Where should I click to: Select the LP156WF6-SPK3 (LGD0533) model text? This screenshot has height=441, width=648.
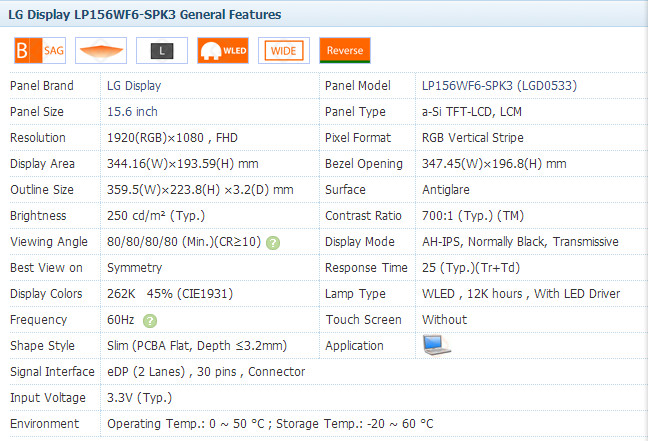499,86
